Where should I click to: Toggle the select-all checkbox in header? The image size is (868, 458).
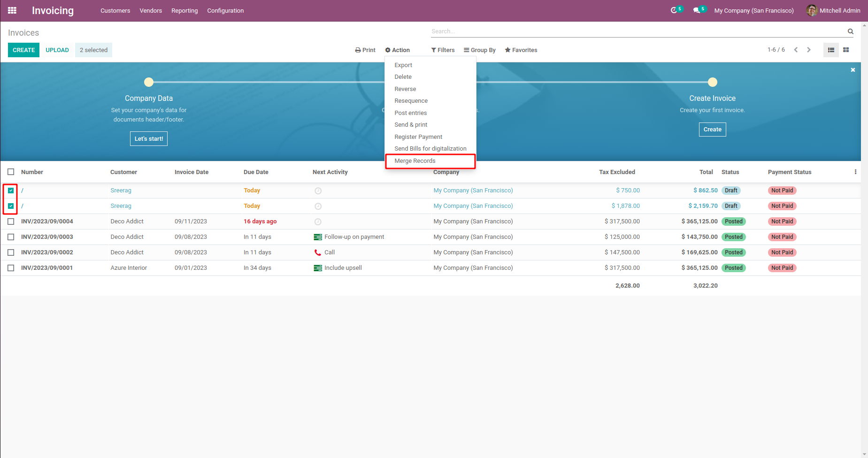coord(11,172)
